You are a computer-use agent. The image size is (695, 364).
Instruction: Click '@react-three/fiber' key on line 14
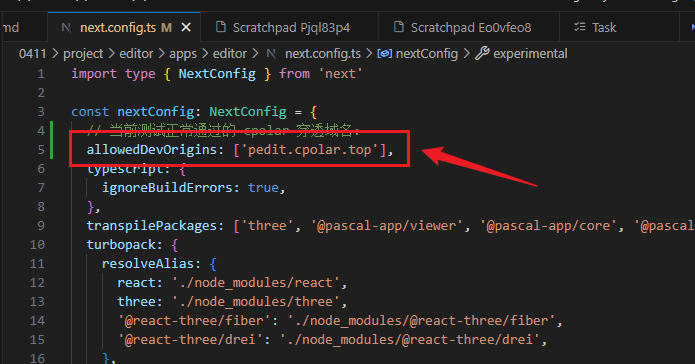tap(194, 321)
